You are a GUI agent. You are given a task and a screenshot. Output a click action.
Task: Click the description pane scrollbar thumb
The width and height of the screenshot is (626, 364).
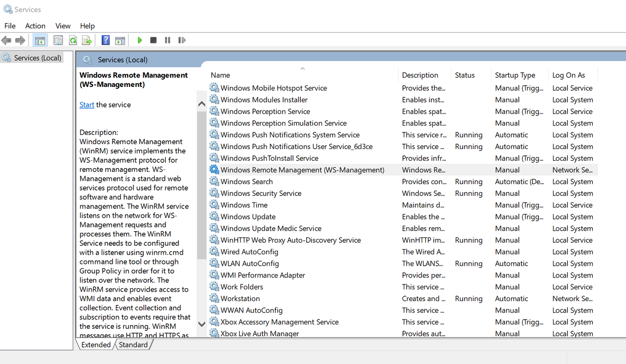[x=201, y=185]
